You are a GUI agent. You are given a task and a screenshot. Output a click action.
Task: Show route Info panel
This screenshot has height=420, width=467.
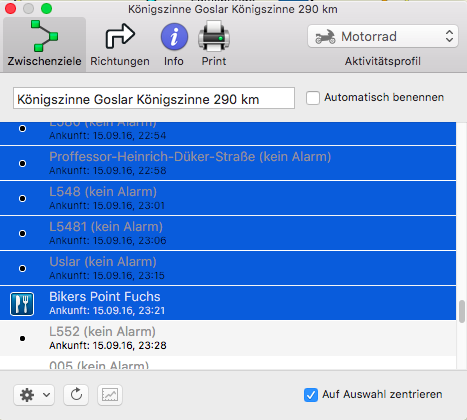pos(174,44)
